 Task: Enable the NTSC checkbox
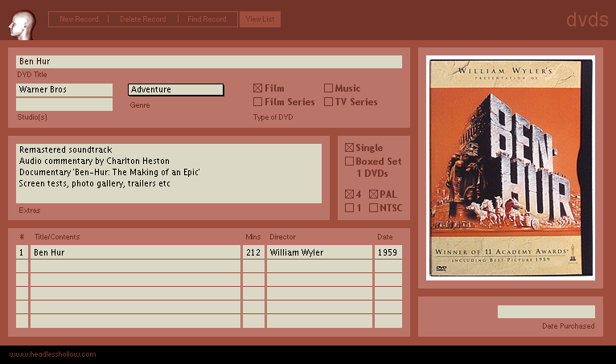point(374,208)
